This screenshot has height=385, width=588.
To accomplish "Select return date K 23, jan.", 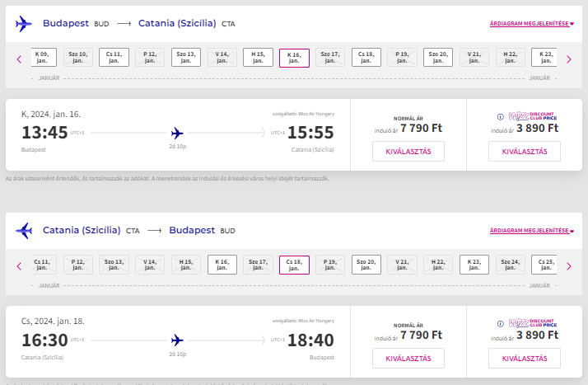I will click(x=474, y=265).
